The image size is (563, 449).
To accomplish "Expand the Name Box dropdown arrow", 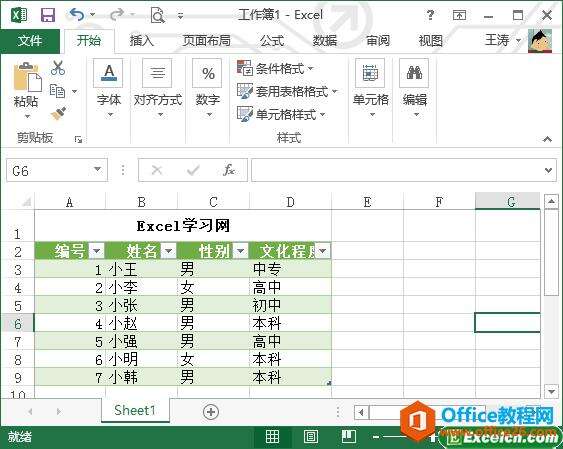I will (97, 169).
